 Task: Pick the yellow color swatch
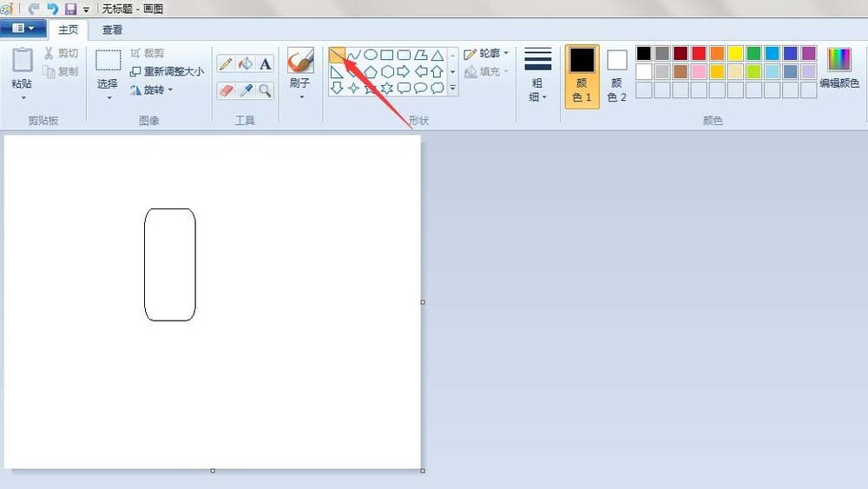click(735, 53)
